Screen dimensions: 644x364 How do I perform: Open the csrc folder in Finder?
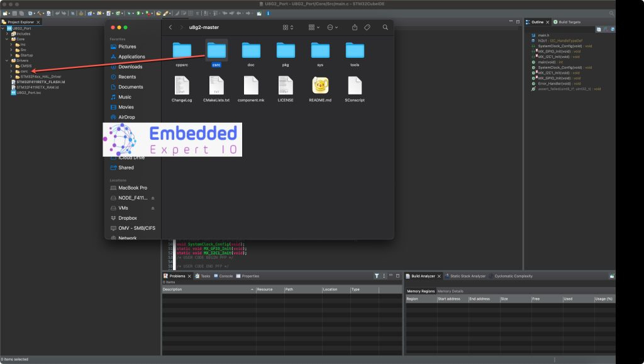pos(216,54)
